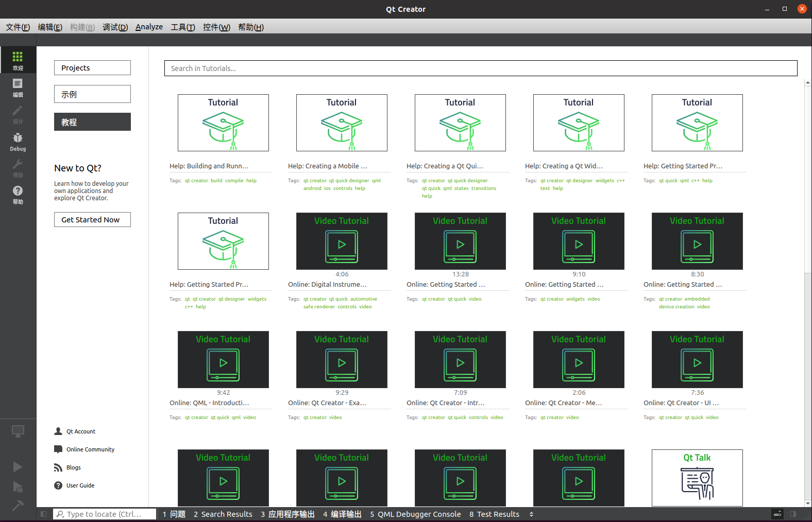
Task: Switch to the Design (设计) mode
Action: [x=18, y=114]
